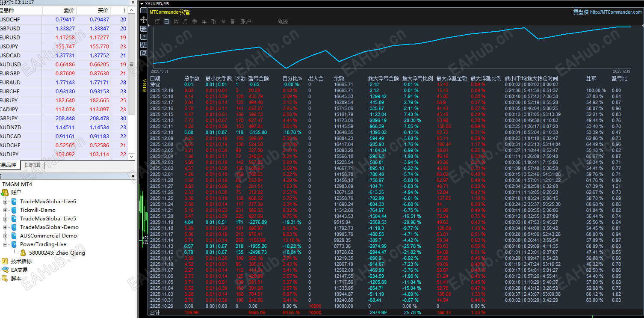The image size is (644, 318).
Task: Select account 58000243: Zhao Qiang
Action: (56, 253)
